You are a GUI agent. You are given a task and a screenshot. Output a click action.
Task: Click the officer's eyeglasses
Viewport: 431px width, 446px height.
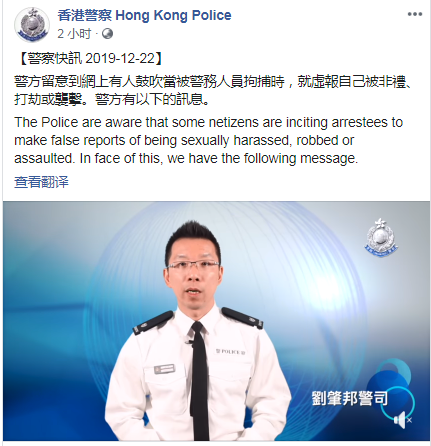[193, 266]
